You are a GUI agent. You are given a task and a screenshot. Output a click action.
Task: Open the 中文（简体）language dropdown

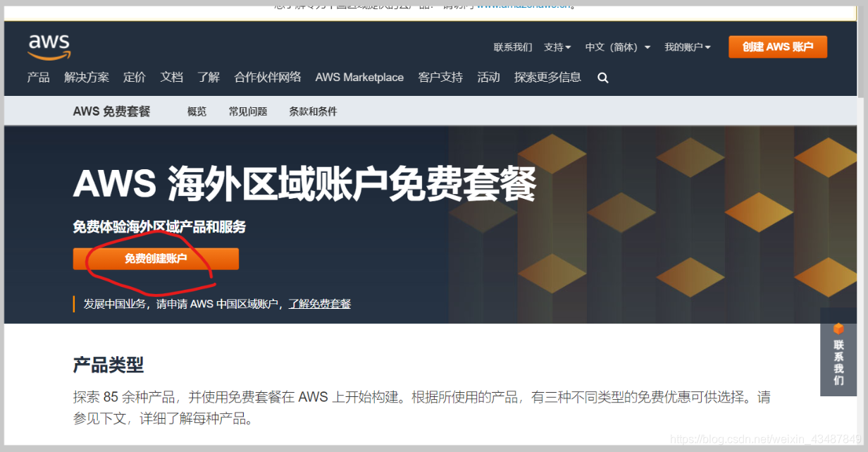(618, 47)
